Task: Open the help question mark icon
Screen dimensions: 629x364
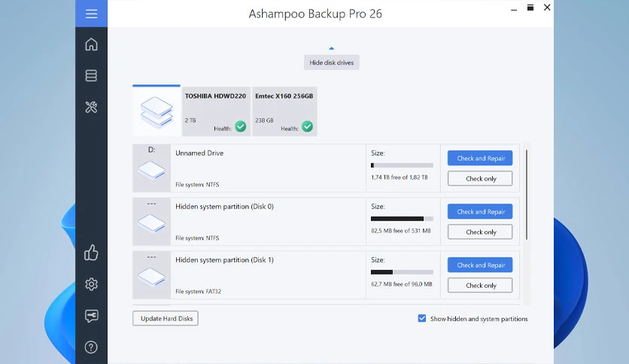Action: (91, 347)
